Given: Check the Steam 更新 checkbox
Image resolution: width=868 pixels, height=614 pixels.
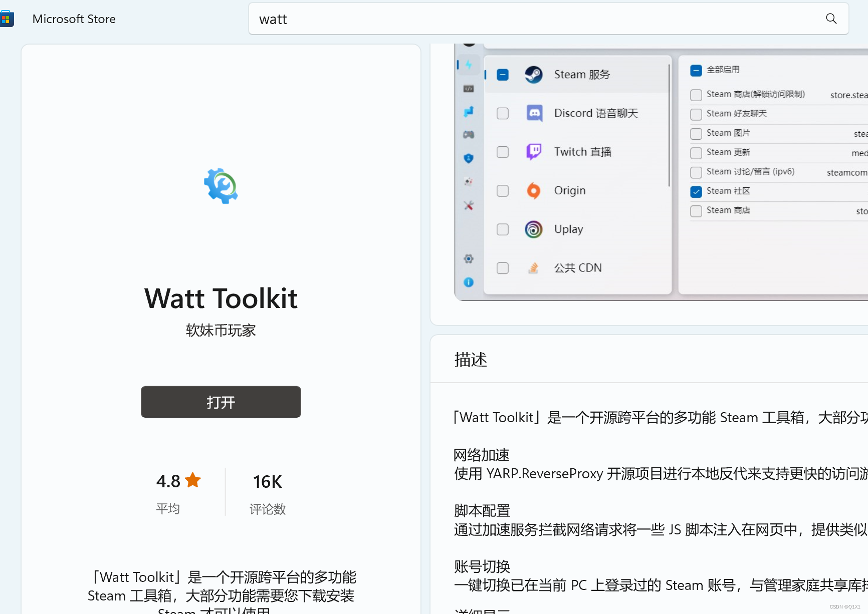Looking at the screenshot, I should point(696,153).
